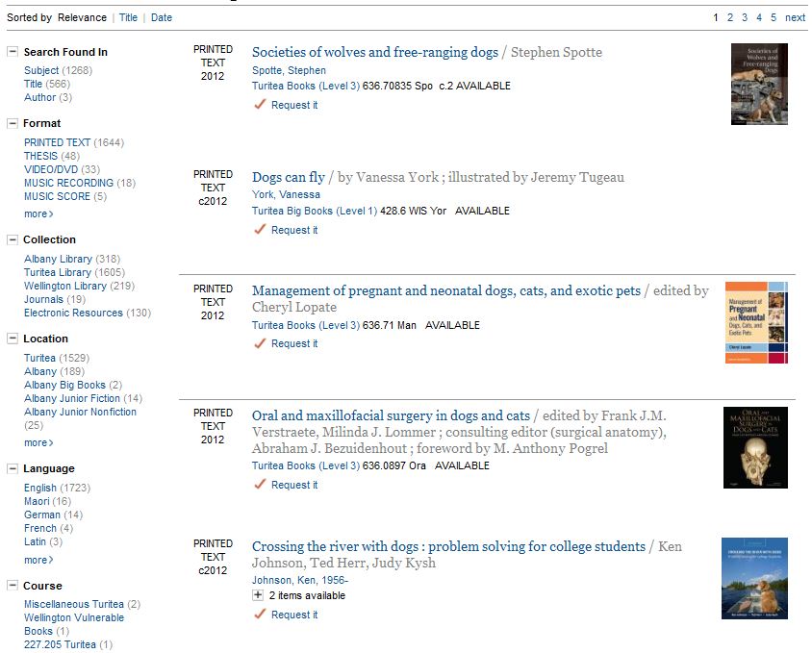Open the Dogs can fly title link
The width and height of the screenshot is (812, 653).
(289, 177)
